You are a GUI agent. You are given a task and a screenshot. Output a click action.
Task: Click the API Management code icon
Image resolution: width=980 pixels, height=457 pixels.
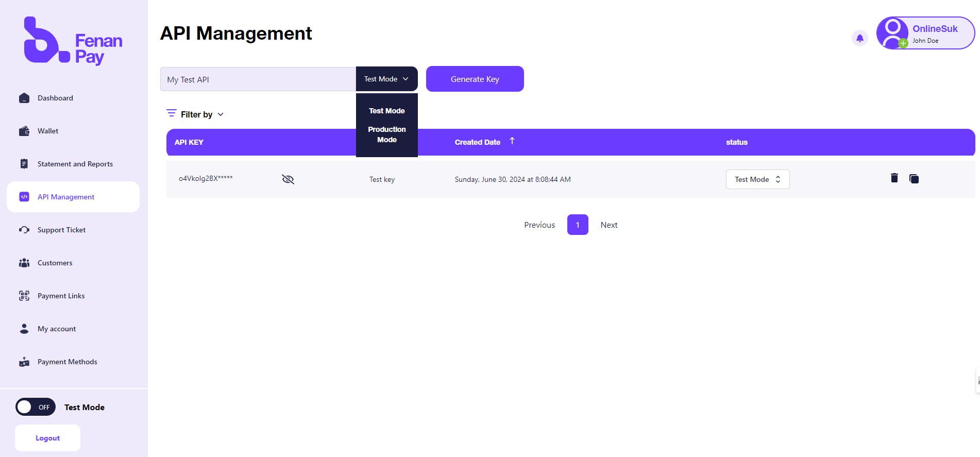click(x=24, y=197)
